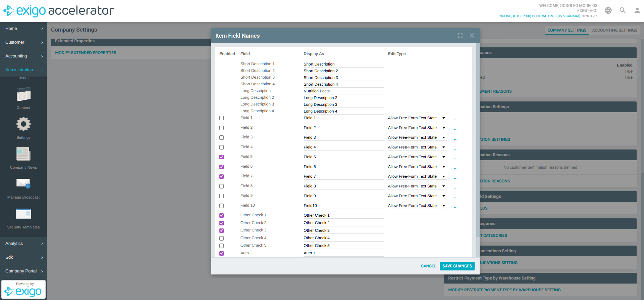
Task: Open the user profile icon
Action: click(637, 10)
